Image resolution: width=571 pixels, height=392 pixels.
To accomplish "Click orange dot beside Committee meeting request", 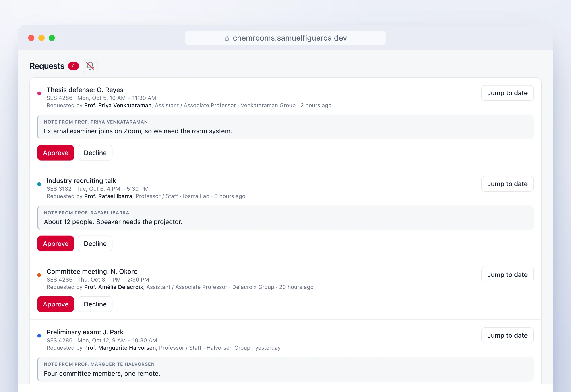I will point(39,275).
